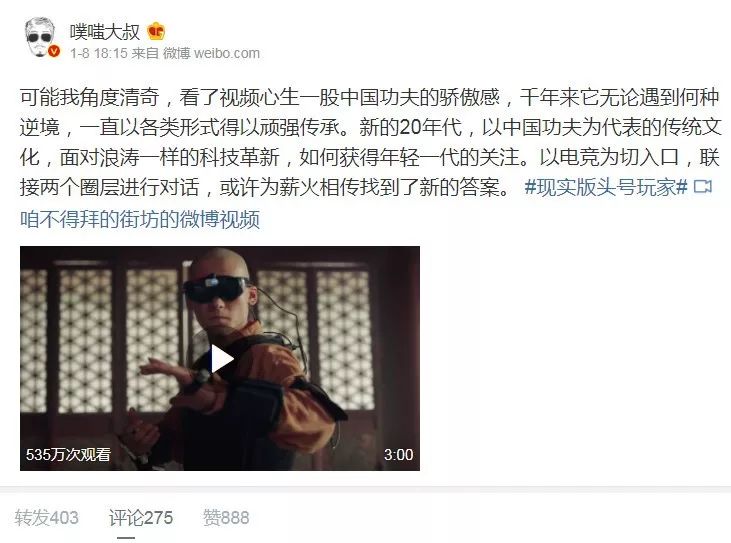Click the 3:00 video duration label
Viewport: 731px width, 543px height.
[x=399, y=454]
